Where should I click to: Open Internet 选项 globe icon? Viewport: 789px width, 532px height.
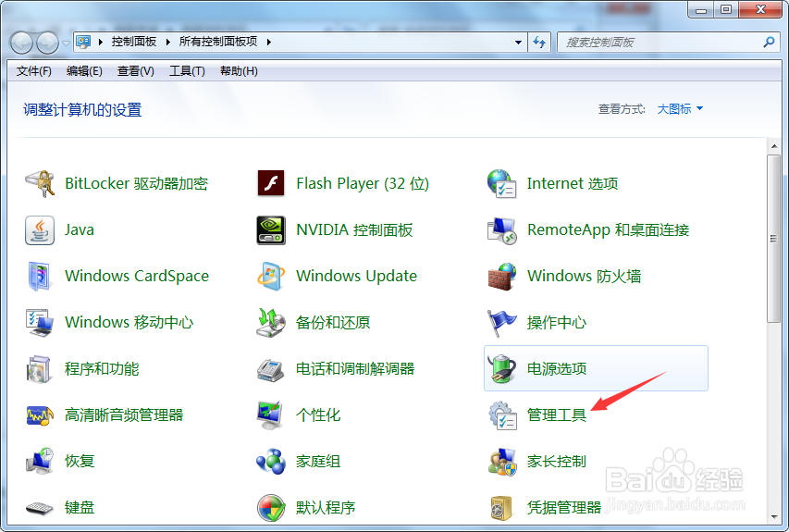(501, 184)
